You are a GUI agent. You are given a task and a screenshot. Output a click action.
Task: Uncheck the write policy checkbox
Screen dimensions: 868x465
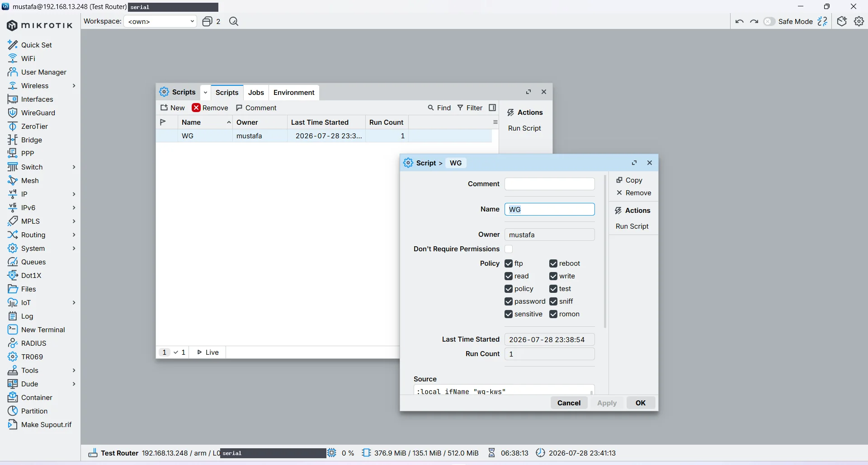point(553,276)
